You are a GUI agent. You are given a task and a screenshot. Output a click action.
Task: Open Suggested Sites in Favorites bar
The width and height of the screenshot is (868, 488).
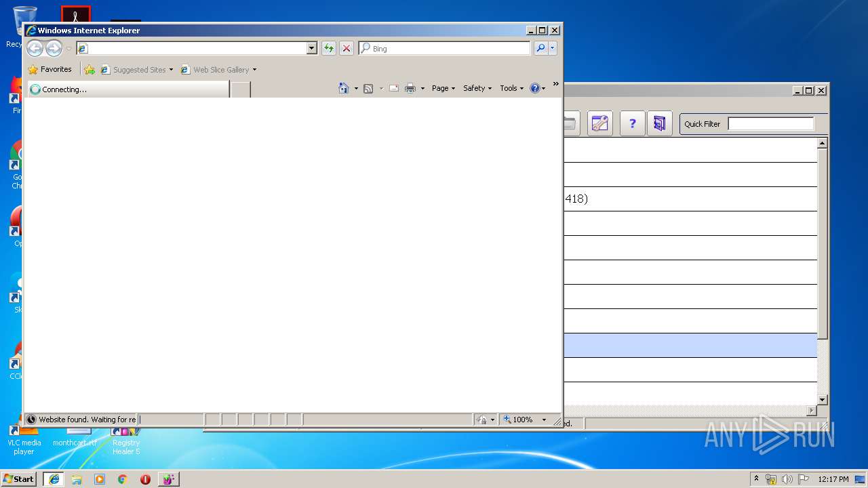click(x=137, y=69)
